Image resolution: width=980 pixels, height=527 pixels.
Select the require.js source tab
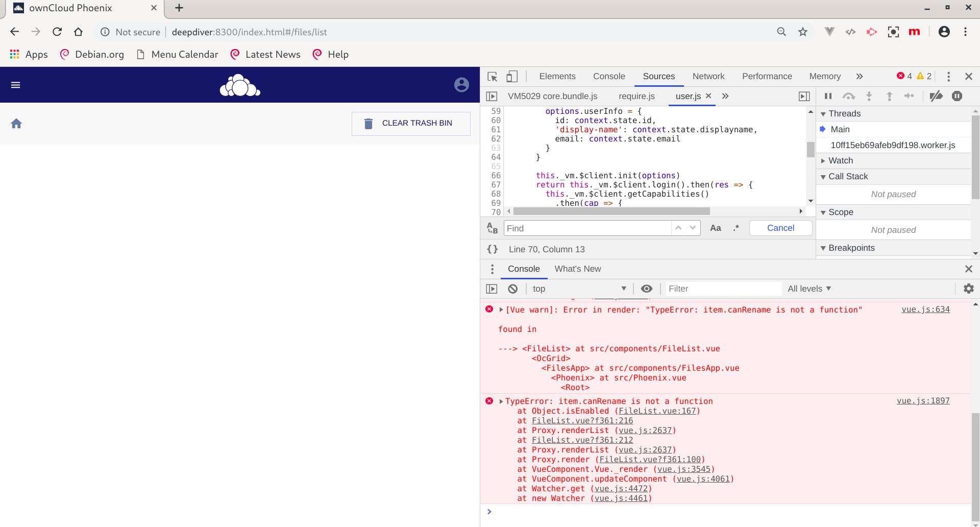coord(636,96)
